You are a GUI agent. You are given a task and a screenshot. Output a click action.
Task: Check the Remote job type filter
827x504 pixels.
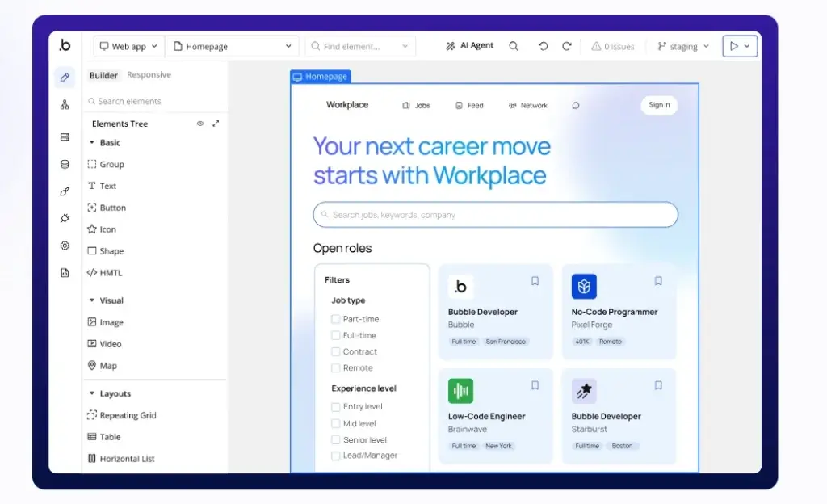click(335, 367)
